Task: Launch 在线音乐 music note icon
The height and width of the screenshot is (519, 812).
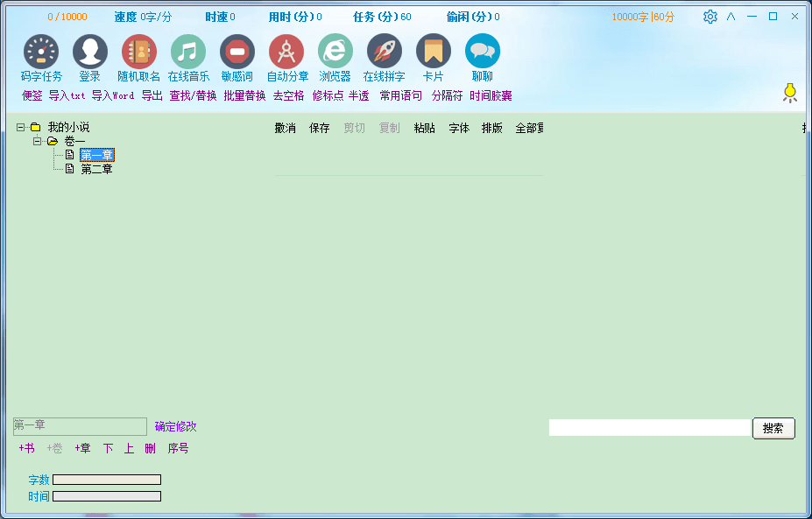Action: point(188,53)
